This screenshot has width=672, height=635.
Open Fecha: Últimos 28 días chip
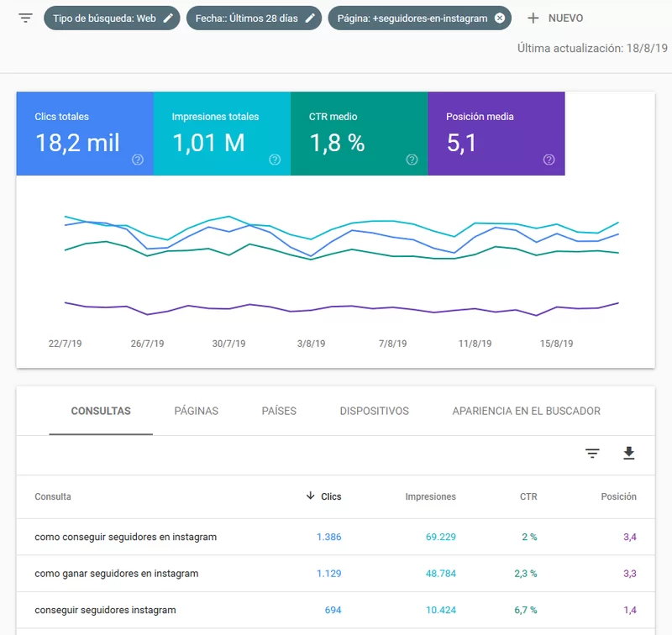254,18
